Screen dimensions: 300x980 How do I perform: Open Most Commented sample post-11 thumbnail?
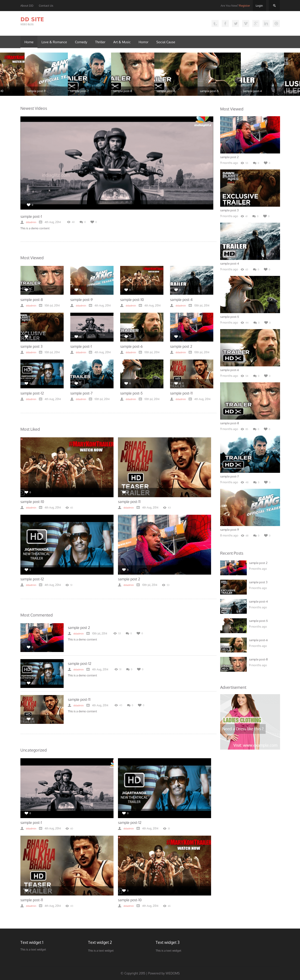(x=42, y=709)
